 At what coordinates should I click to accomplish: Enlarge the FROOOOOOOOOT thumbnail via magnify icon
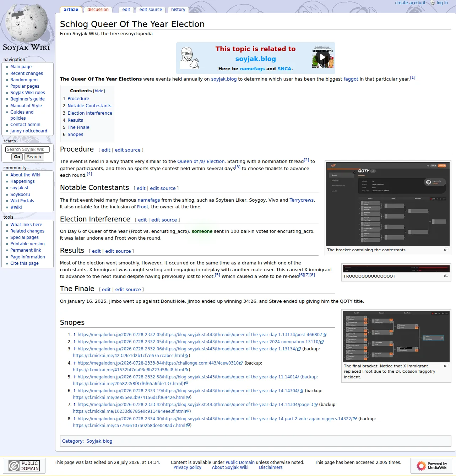coord(446,276)
